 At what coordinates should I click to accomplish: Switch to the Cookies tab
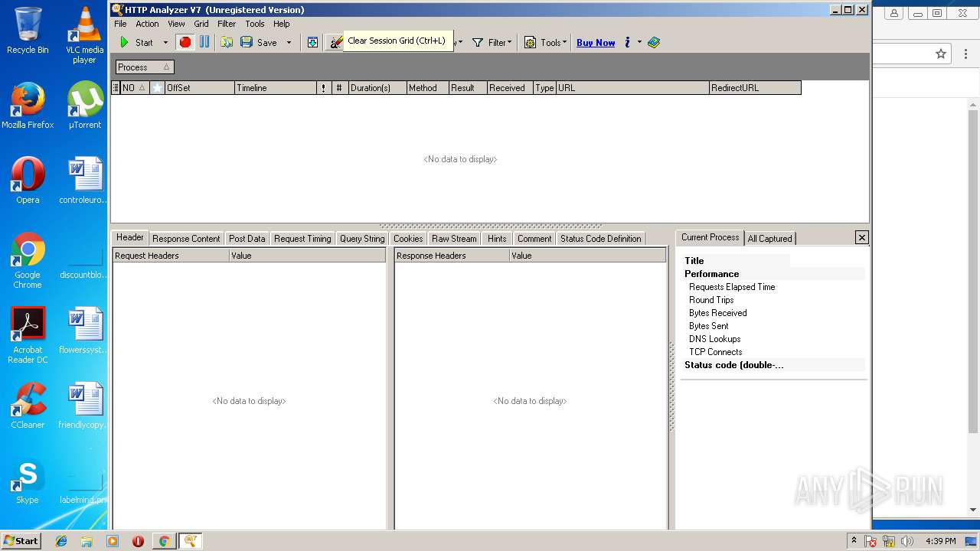[x=408, y=239]
